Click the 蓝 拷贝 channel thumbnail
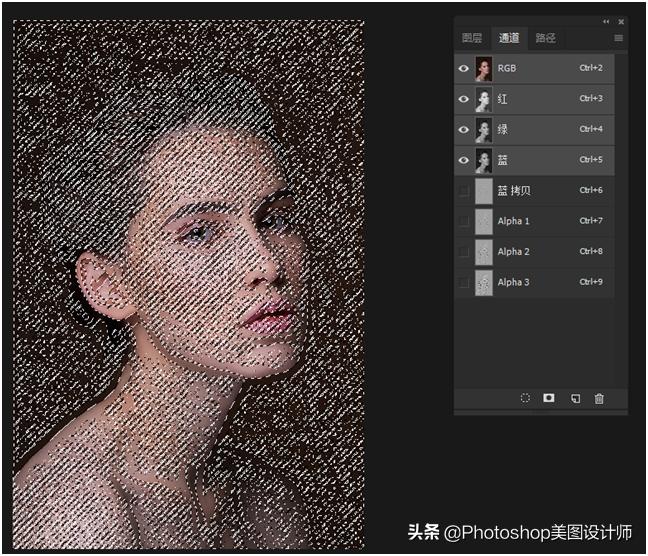Viewport: 648px width, 556px height. pyautogui.click(x=484, y=191)
